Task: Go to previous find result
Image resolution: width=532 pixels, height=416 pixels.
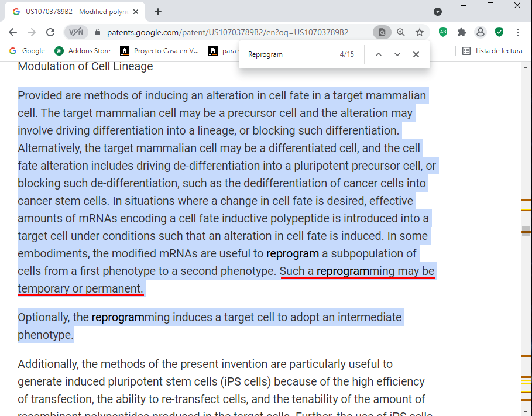Action: coord(379,54)
